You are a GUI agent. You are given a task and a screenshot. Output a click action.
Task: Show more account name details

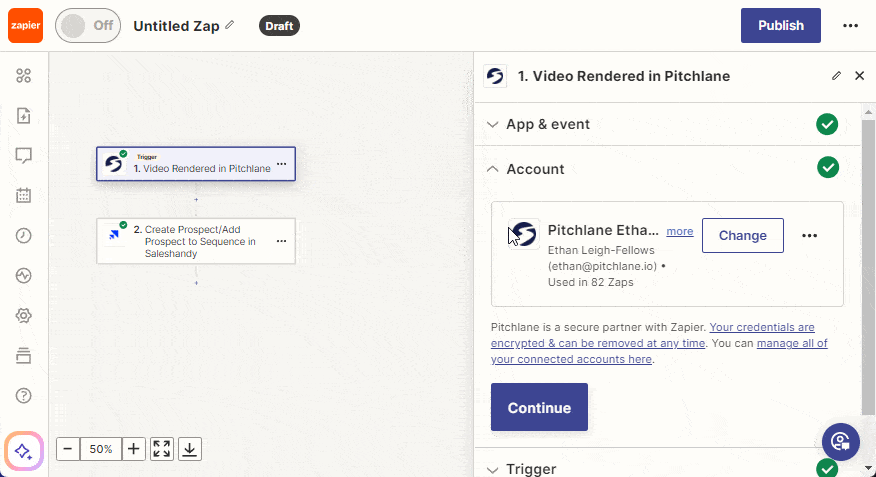coord(679,231)
